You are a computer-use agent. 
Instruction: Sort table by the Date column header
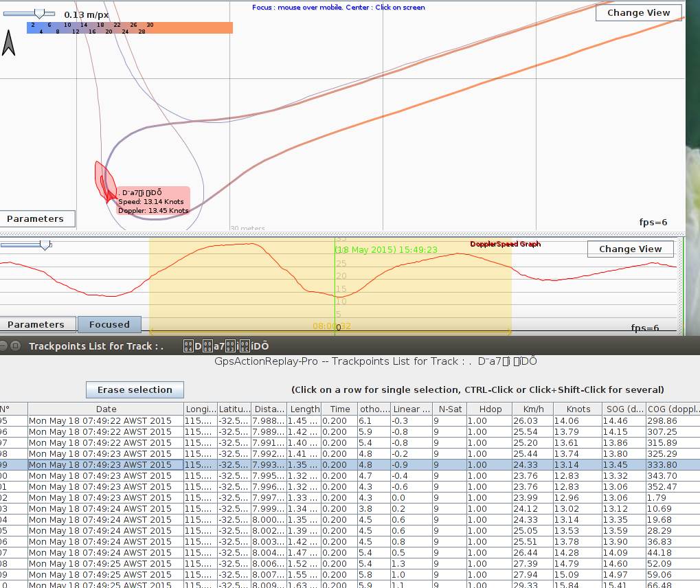[x=106, y=409]
